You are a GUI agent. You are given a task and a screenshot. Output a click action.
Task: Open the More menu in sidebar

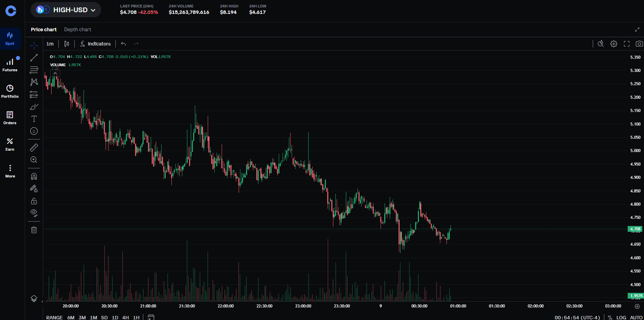click(x=10, y=170)
